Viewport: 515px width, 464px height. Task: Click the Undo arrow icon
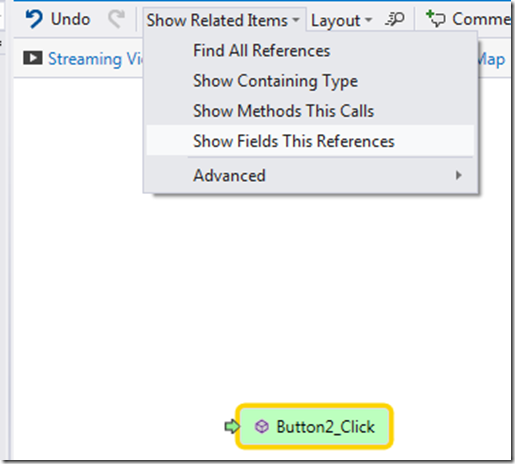pyautogui.click(x=34, y=19)
